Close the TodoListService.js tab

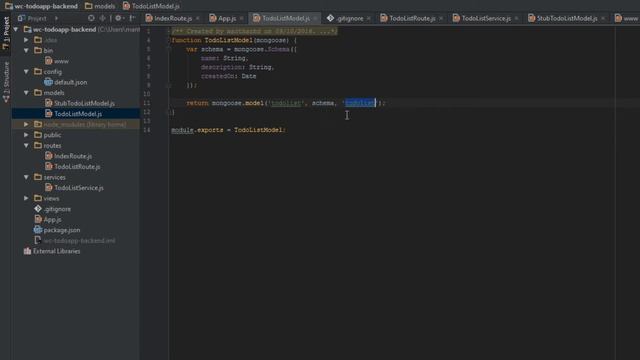(x=516, y=18)
